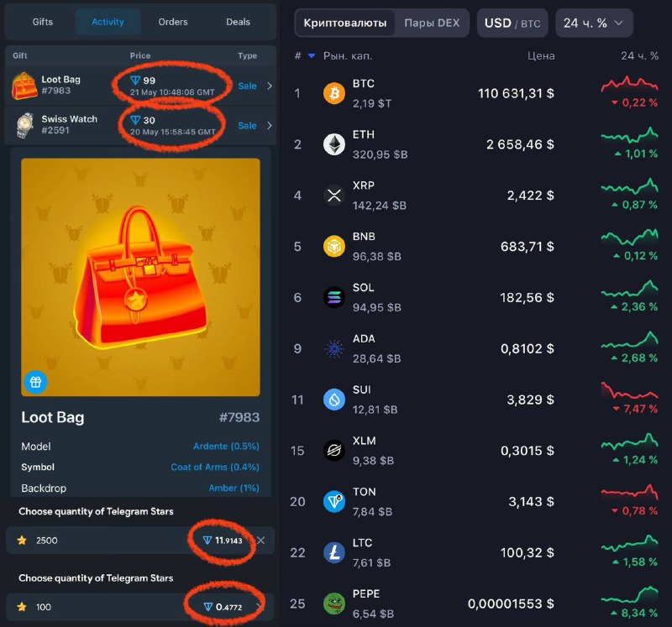Click the ADA 24h change 2,68 %
The width and height of the screenshot is (672, 627).
click(x=634, y=358)
